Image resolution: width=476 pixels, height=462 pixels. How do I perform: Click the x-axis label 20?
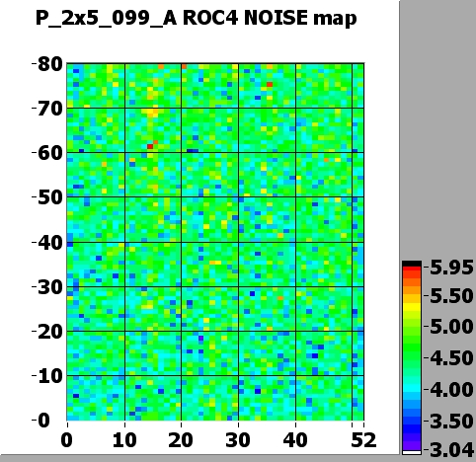click(x=181, y=440)
